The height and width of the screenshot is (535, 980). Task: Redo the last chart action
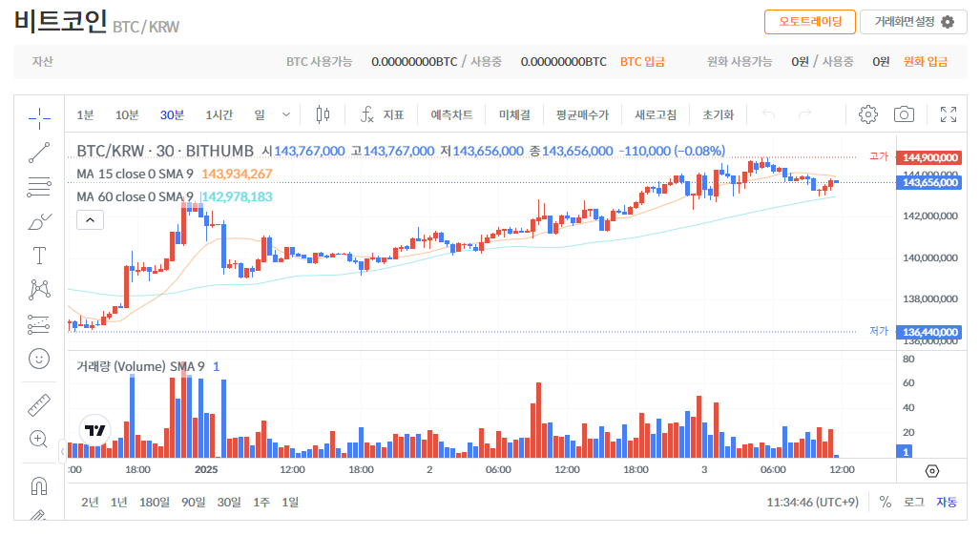tap(805, 114)
